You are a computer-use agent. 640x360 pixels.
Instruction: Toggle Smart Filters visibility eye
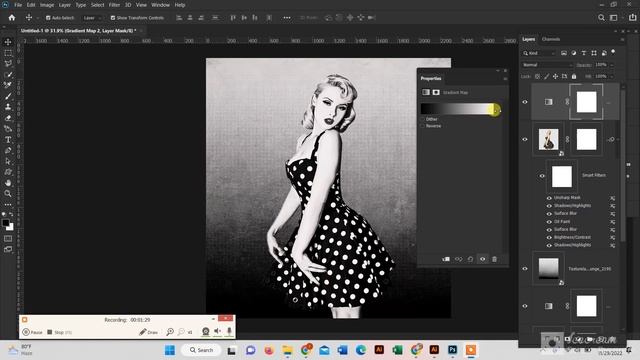point(542,176)
